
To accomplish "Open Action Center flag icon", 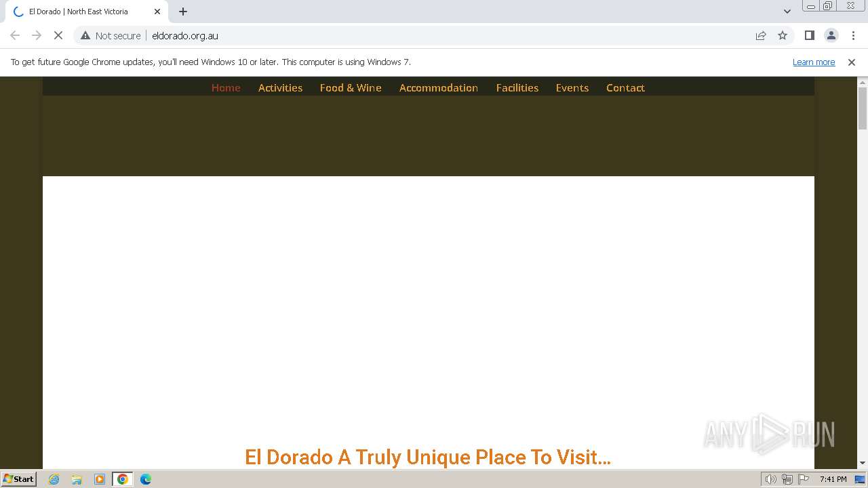I will coord(804,479).
